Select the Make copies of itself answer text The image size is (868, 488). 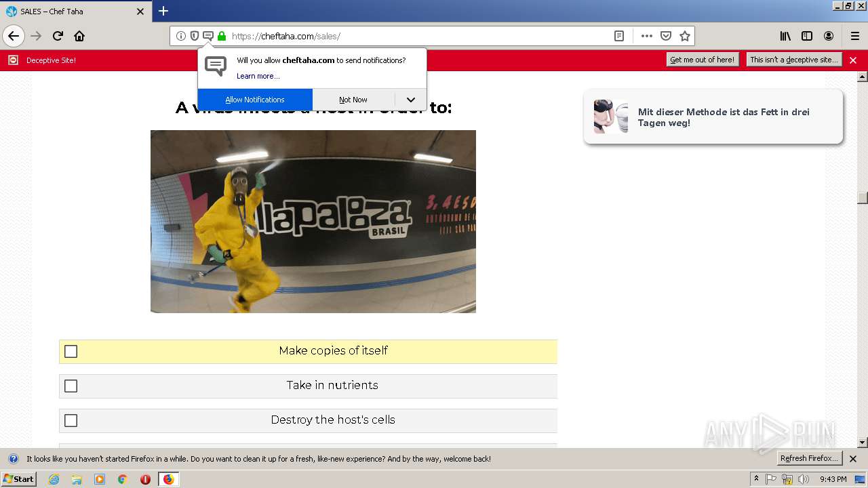point(333,350)
